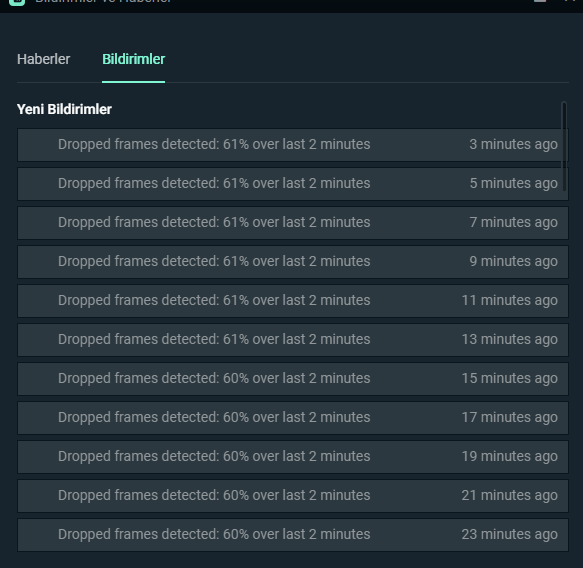The width and height of the screenshot is (583, 568).
Task: Open the dropped frames notification from 3 minutes ago
Action: point(293,145)
